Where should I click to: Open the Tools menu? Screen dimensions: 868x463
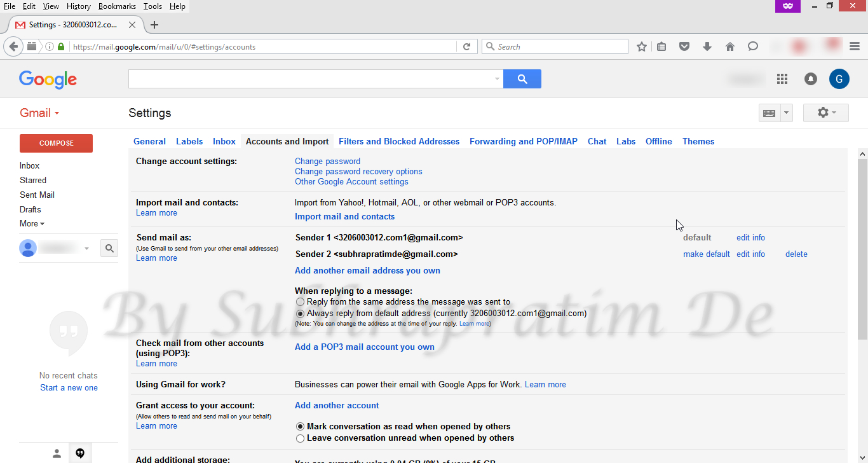pos(153,6)
